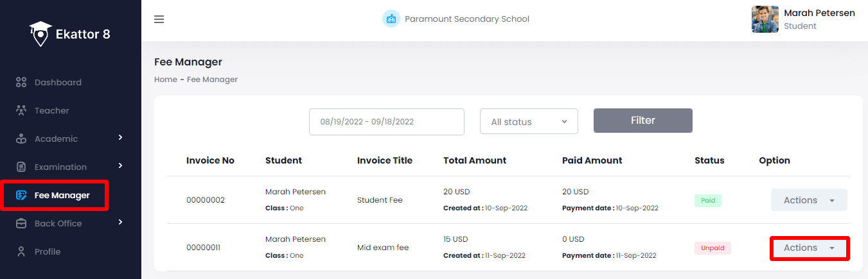Click the Ekattor 8 logo icon

(x=40, y=34)
